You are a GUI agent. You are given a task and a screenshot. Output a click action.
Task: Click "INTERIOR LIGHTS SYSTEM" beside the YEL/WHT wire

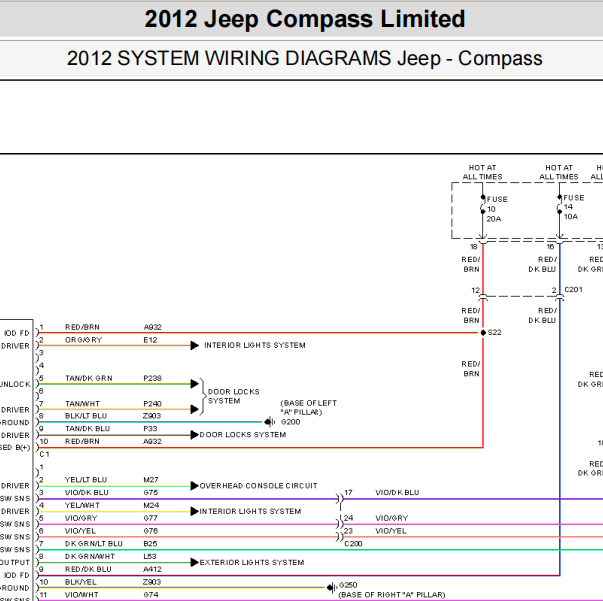(x=250, y=511)
